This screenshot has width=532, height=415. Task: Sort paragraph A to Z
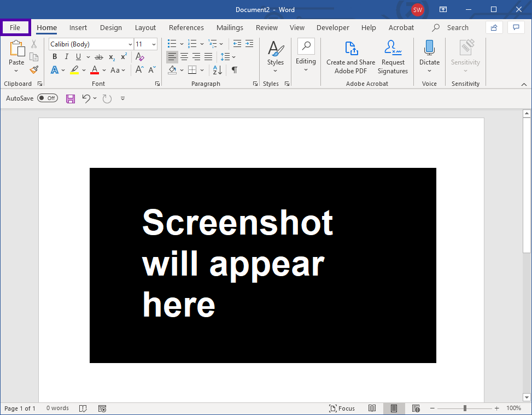point(217,70)
